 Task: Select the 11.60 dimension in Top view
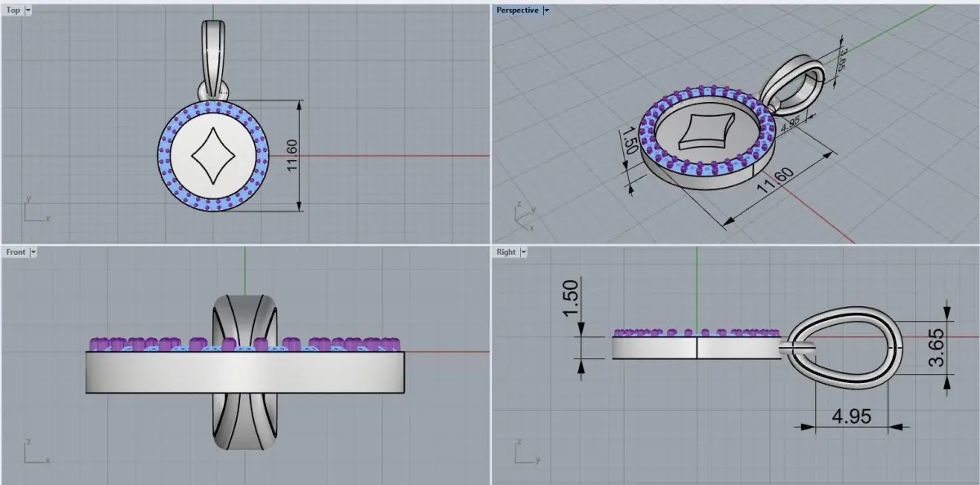tap(292, 155)
